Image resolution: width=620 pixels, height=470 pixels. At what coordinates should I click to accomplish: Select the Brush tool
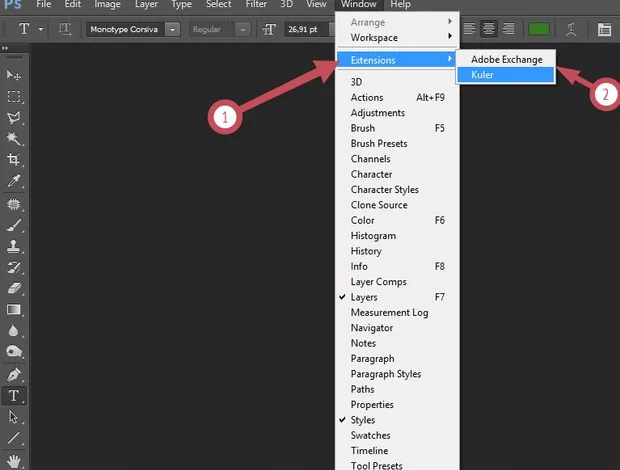point(14,225)
